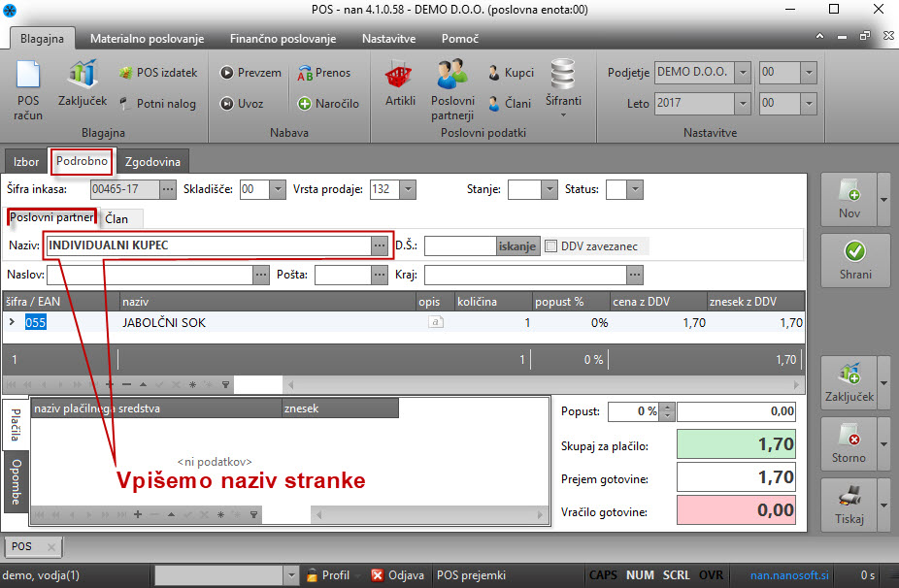Click the Naročilo plus icon
This screenshot has height=588, width=899.
point(305,104)
